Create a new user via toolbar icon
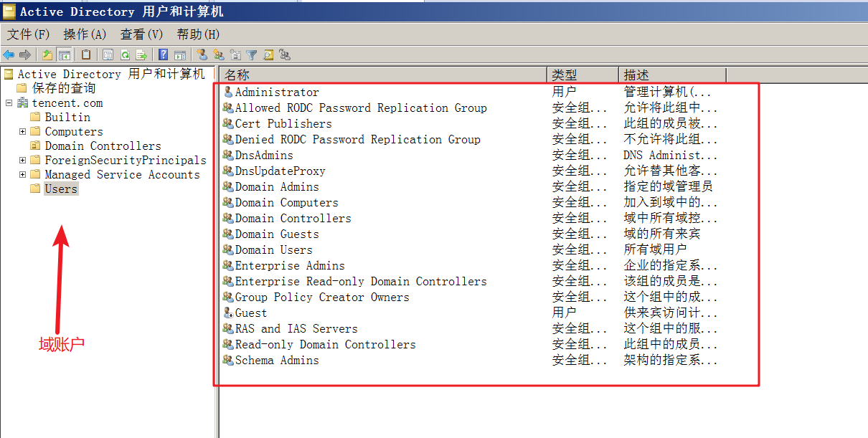This screenshot has width=868, height=438. [x=202, y=54]
